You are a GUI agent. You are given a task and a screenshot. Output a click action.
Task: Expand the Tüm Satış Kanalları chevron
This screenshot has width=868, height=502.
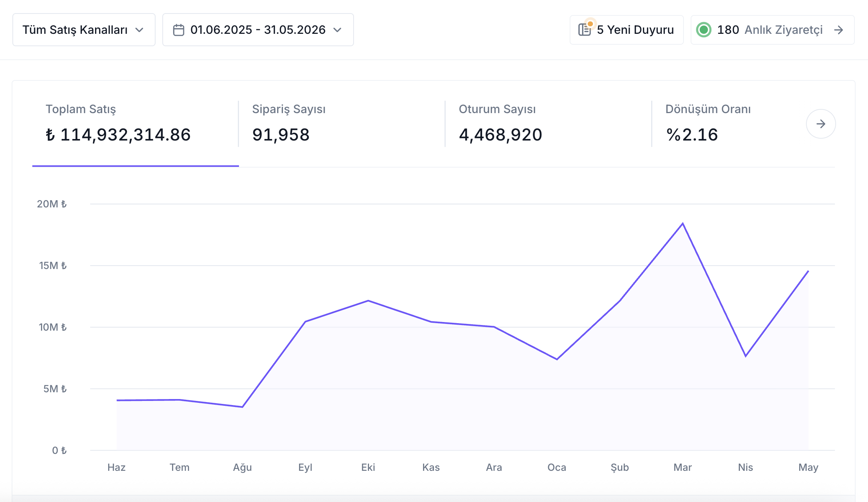pos(139,30)
